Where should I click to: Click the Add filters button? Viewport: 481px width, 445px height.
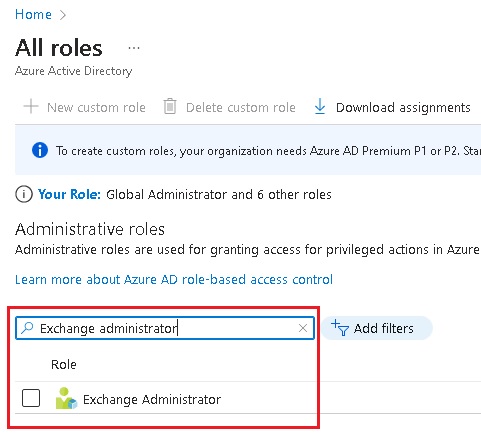tap(377, 328)
